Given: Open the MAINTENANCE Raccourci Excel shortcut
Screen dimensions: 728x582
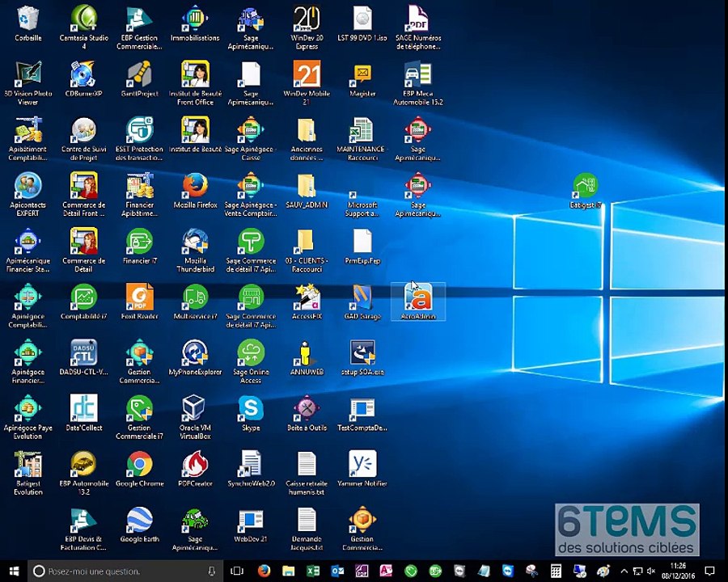Looking at the screenshot, I should point(362,138).
